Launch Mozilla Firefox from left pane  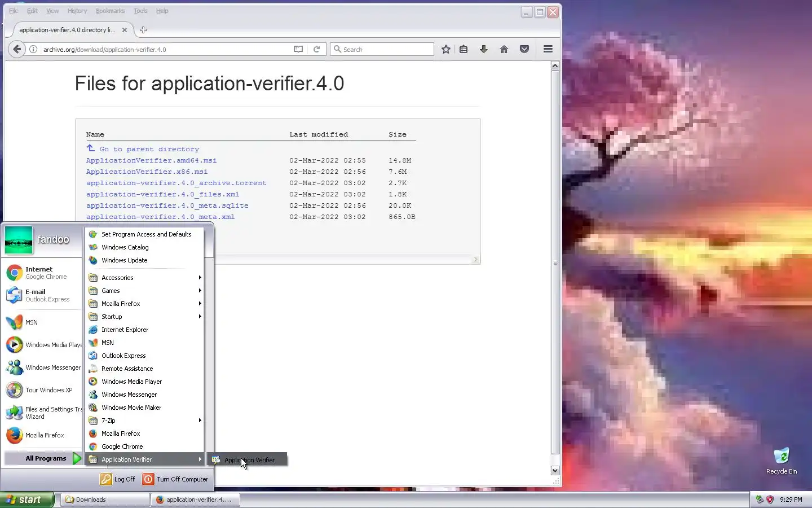click(43, 435)
